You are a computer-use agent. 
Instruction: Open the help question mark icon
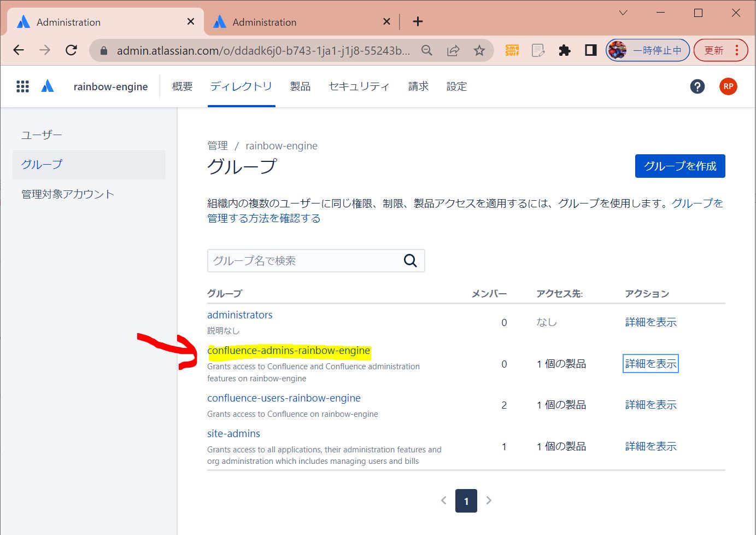click(697, 86)
